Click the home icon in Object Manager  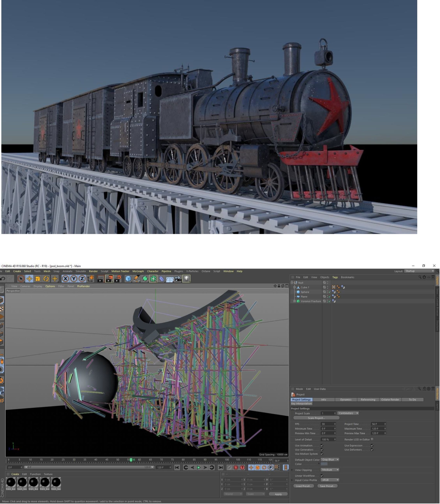click(x=424, y=277)
